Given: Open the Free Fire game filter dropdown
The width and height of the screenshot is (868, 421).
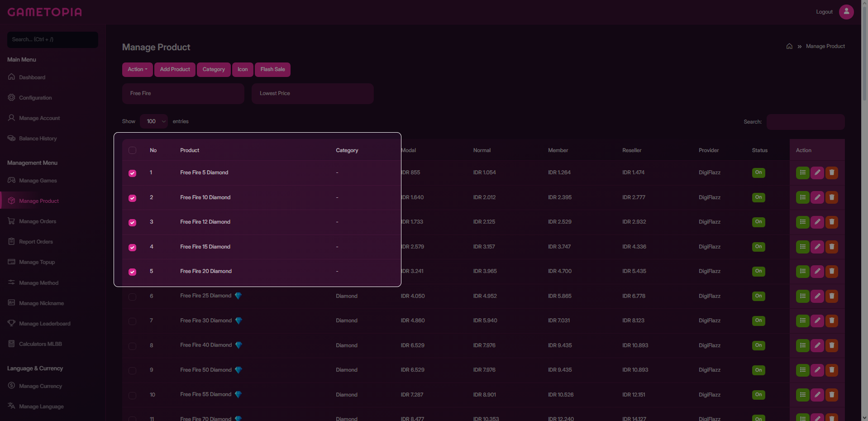Looking at the screenshot, I should tap(183, 93).
